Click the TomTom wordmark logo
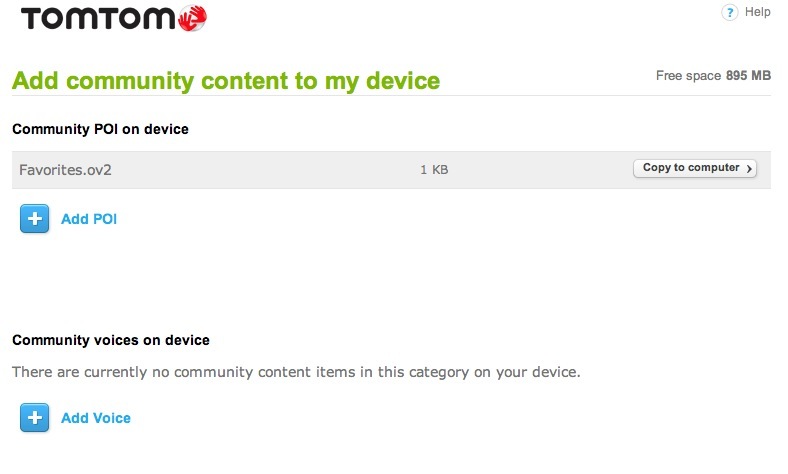This screenshot has height=474, width=788. click(x=98, y=19)
